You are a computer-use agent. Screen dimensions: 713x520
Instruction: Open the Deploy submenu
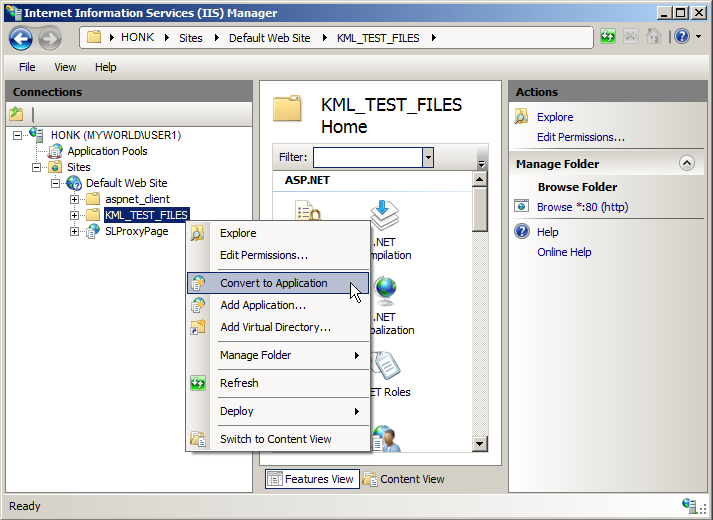click(278, 411)
